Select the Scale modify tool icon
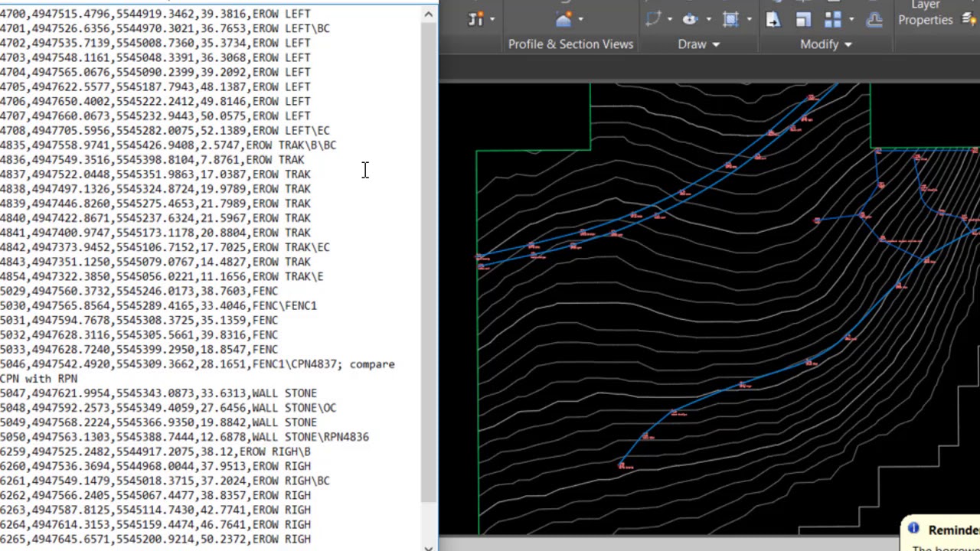This screenshot has height=551, width=980. pyautogui.click(x=803, y=20)
